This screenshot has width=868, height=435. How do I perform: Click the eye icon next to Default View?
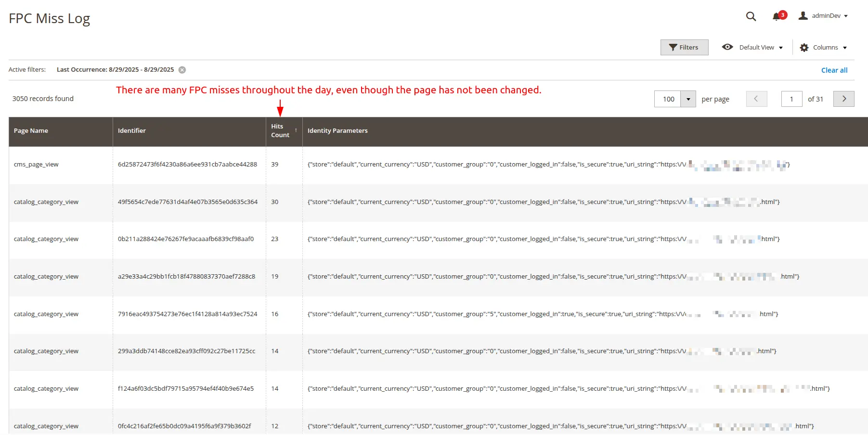click(727, 47)
